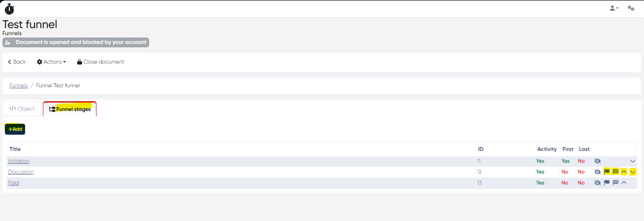Open the settings gears icon
Image resolution: width=644 pixels, height=221 pixels.
pyautogui.click(x=631, y=8)
